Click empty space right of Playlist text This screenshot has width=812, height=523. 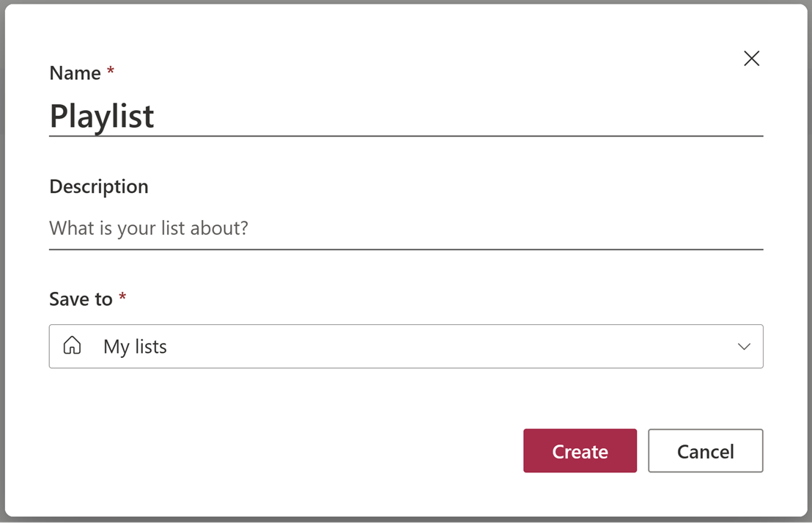[458, 116]
